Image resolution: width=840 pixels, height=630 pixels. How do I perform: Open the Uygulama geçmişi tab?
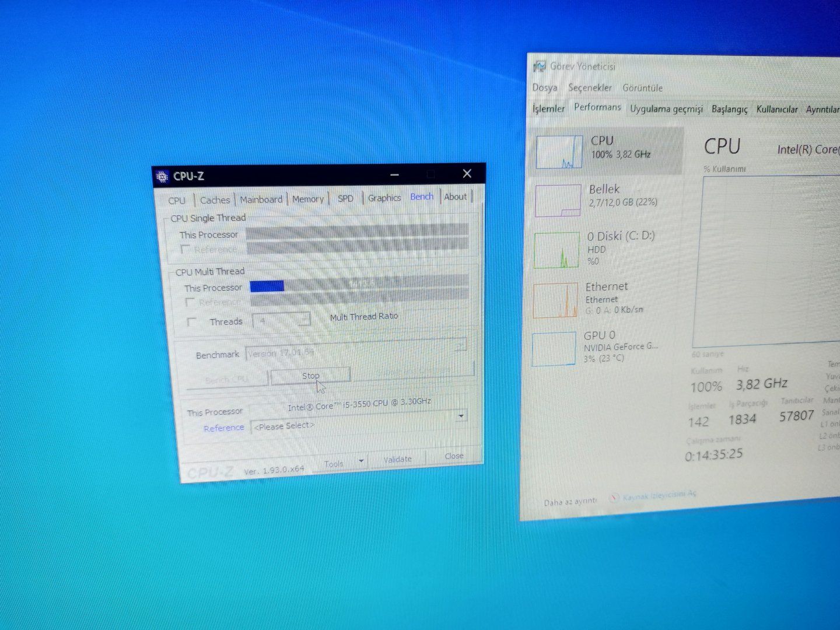[x=666, y=109]
